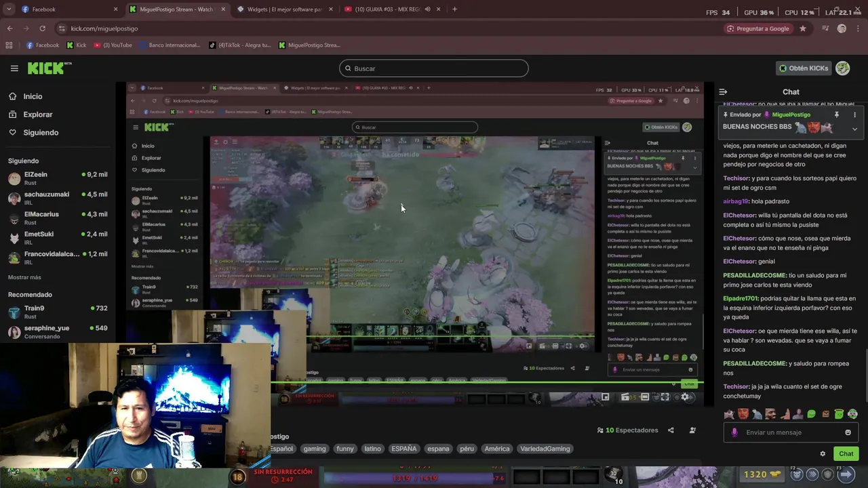This screenshot has width=868, height=488.
Task: Share the stream via share icon
Action: pyautogui.click(x=671, y=430)
